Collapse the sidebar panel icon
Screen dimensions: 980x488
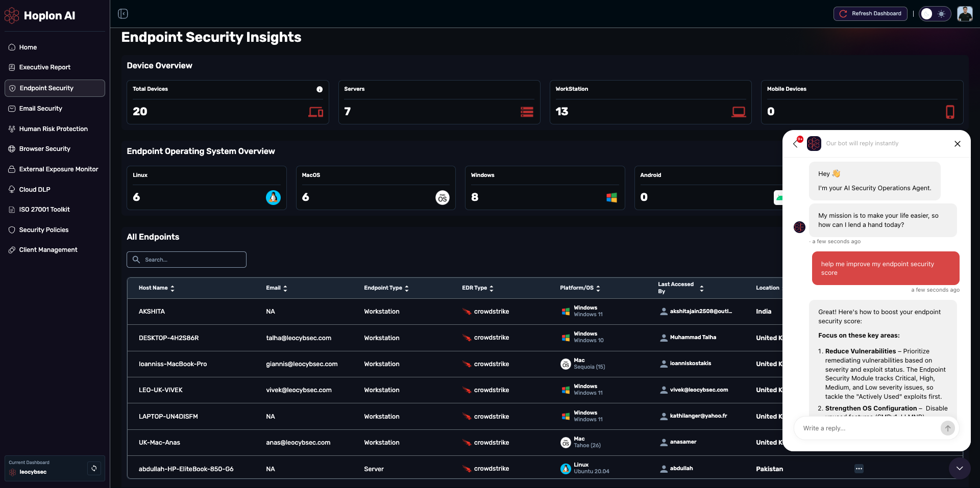tap(123, 14)
